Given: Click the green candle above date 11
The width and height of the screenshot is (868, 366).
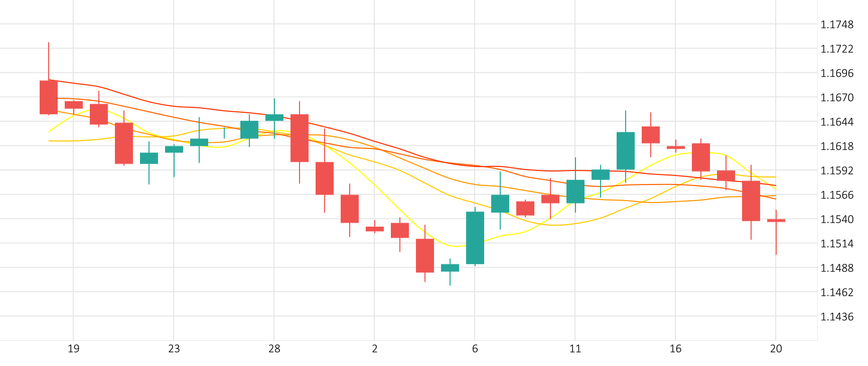Looking at the screenshot, I should 575,191.
